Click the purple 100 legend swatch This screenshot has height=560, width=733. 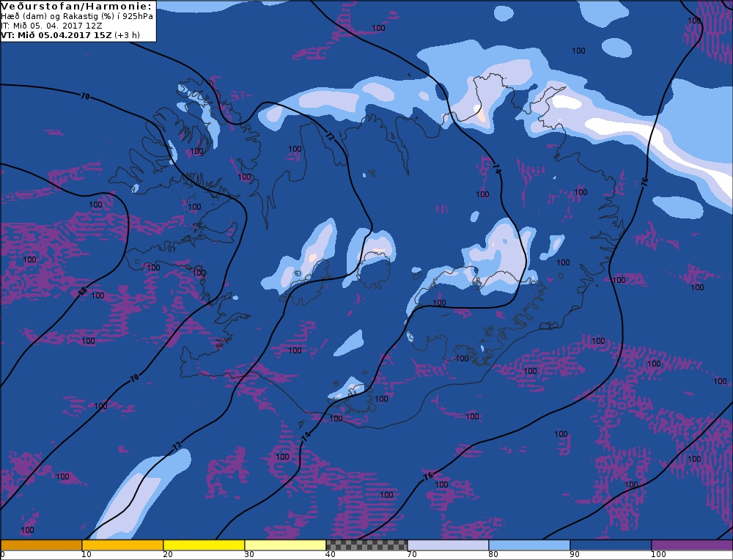692,545
